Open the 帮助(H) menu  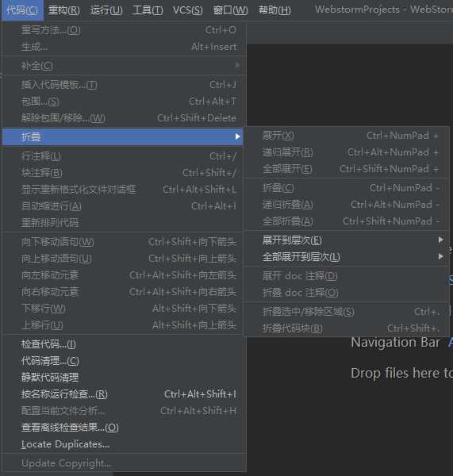coord(274,10)
